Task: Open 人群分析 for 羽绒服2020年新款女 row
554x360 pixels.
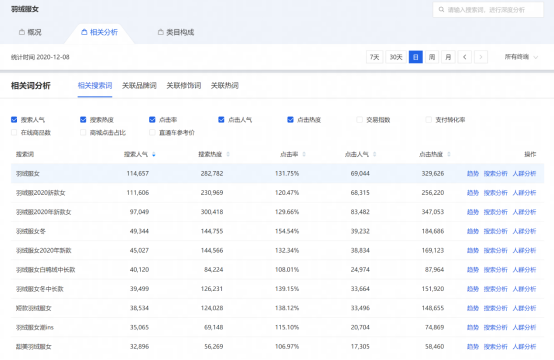Action: (x=524, y=212)
